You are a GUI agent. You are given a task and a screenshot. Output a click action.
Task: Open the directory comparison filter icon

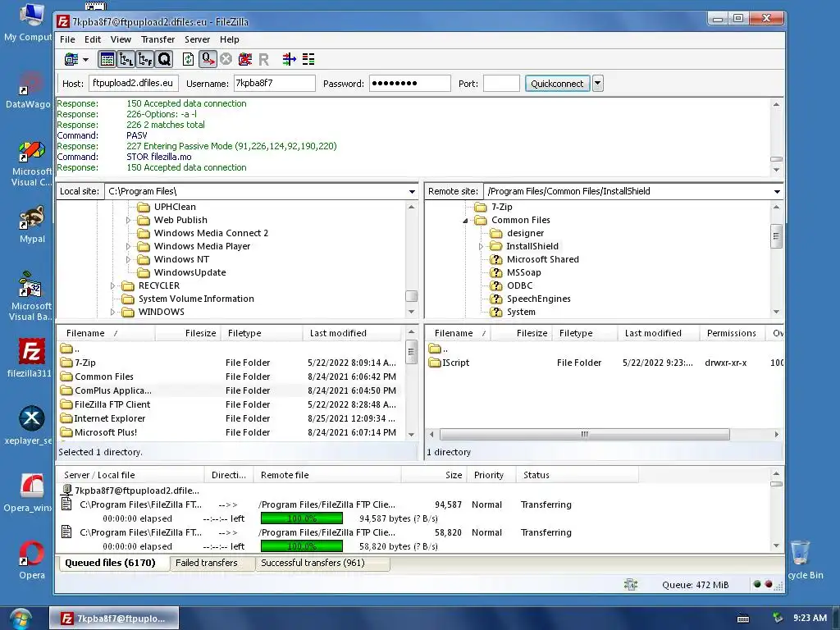point(290,59)
